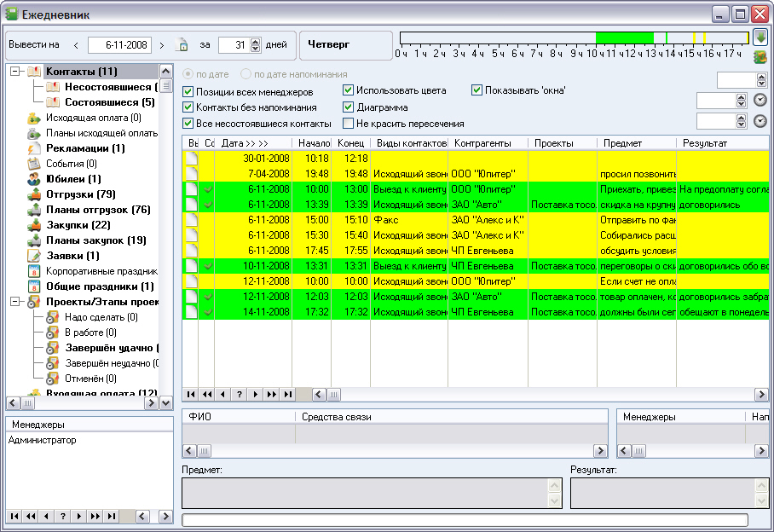Click the stepper on the days count field
The width and height of the screenshot is (774, 532).
[255, 45]
